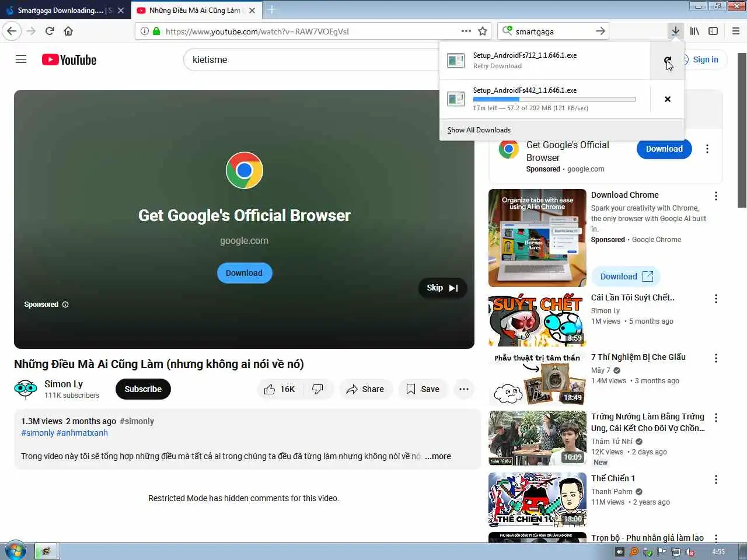Cancel the Setup_AndroidFs442 download
Screen dimensions: 747x560
[668, 99]
